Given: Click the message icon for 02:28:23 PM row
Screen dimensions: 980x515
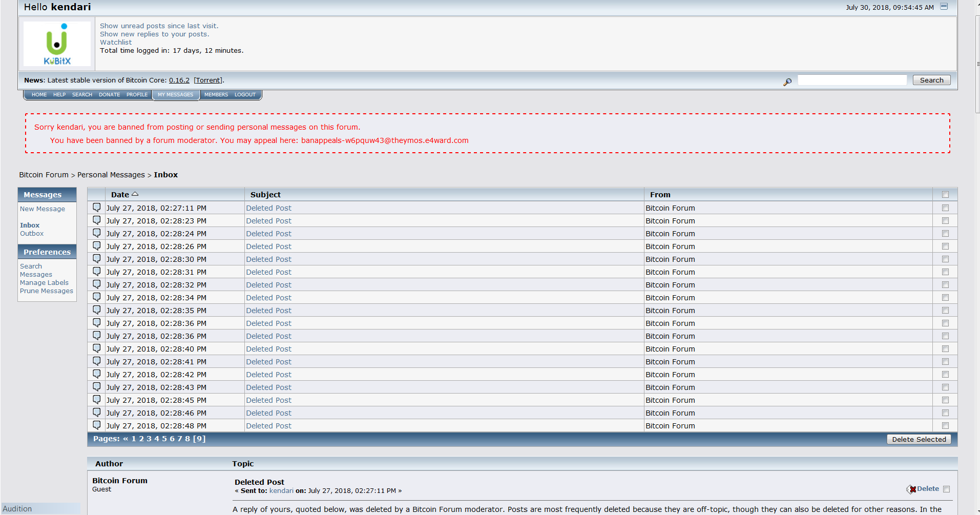Looking at the screenshot, I should coord(96,220).
